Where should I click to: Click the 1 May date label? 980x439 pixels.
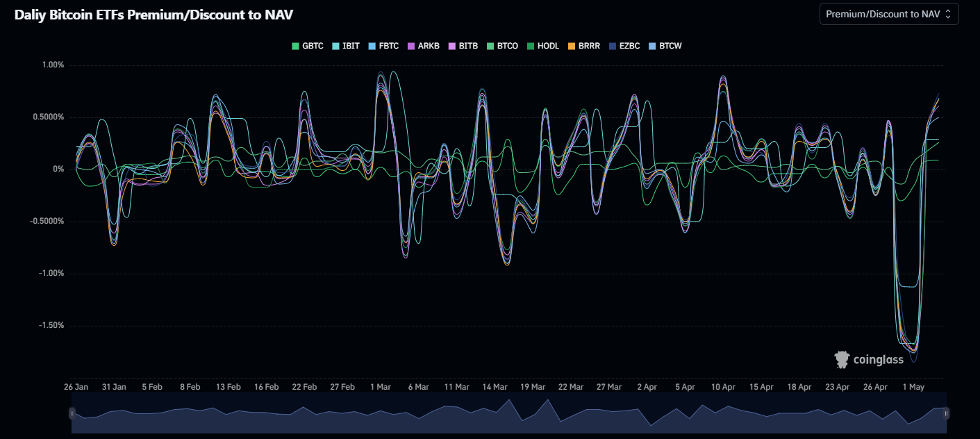tap(915, 387)
